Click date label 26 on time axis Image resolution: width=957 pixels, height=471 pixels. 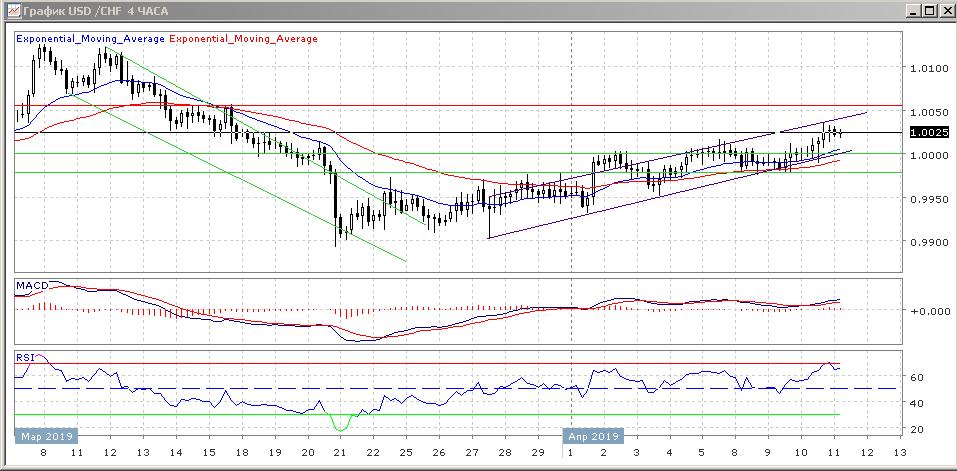(x=439, y=453)
